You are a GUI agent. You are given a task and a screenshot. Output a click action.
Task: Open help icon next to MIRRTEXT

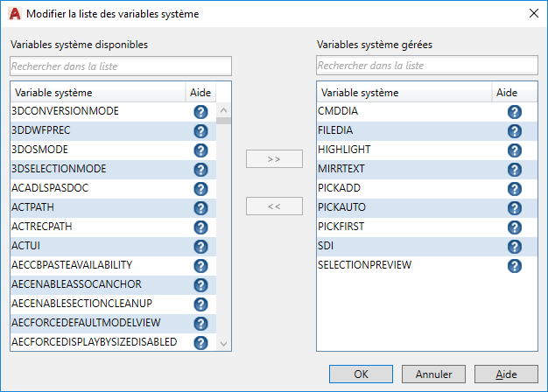tap(514, 170)
